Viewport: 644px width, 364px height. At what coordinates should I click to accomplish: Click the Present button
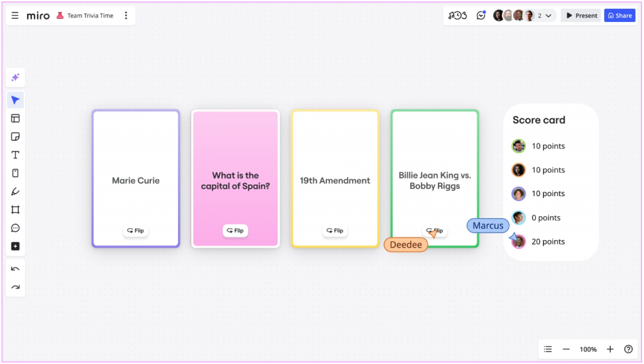581,16
